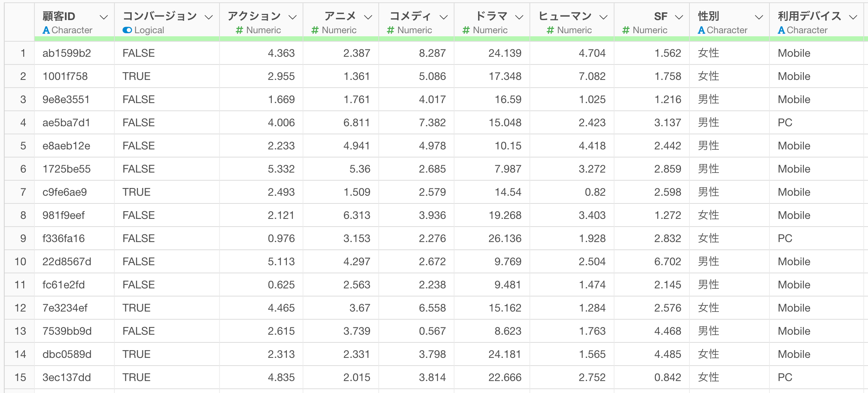
Task: Click the Numeric hash icon under アクション
Action: pos(240,30)
